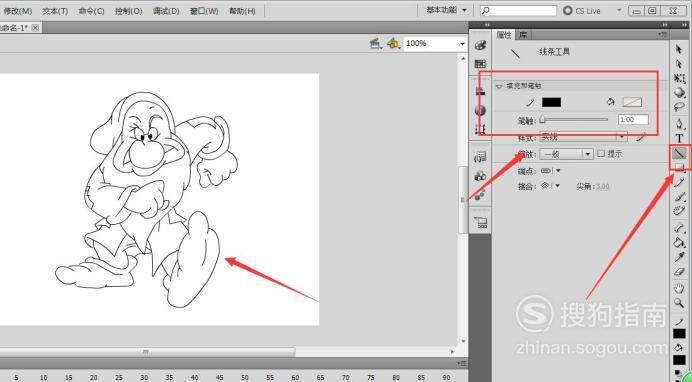Select the Zoom magnifier tool
This screenshot has height=382, width=692.
pyautogui.click(x=679, y=303)
